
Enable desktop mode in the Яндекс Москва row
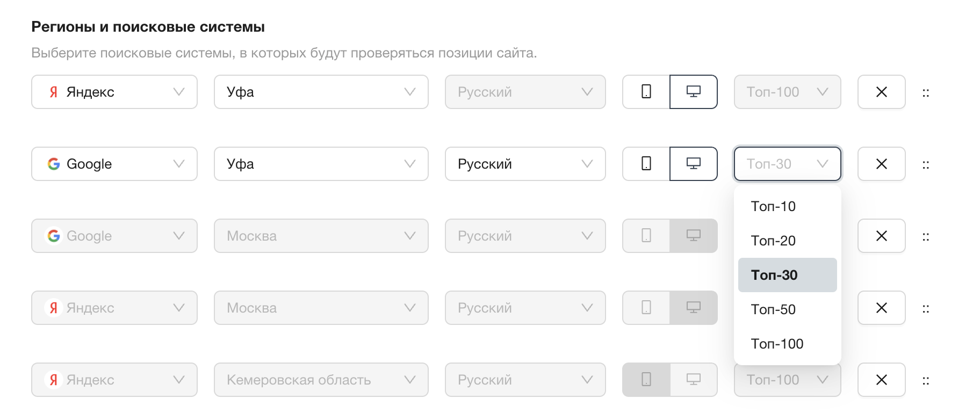[693, 308]
